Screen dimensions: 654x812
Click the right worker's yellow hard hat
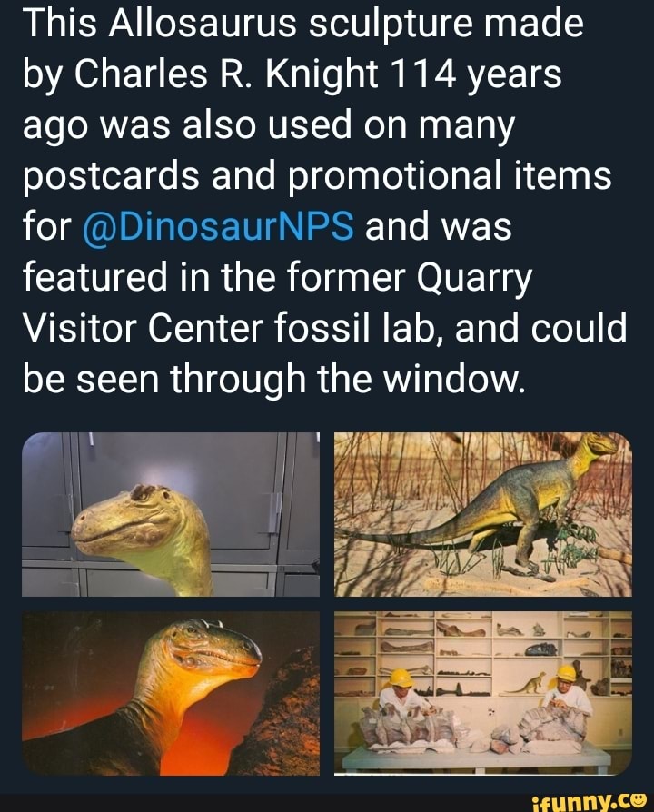click(x=567, y=673)
